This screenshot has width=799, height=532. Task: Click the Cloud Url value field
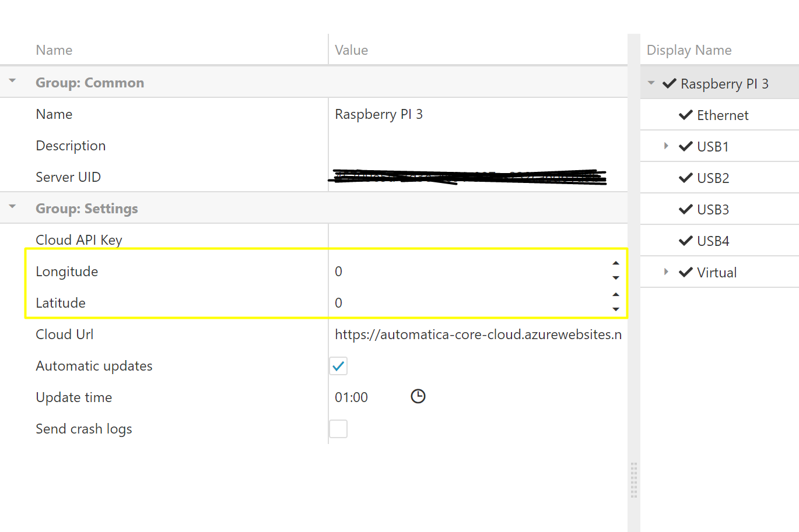478,334
